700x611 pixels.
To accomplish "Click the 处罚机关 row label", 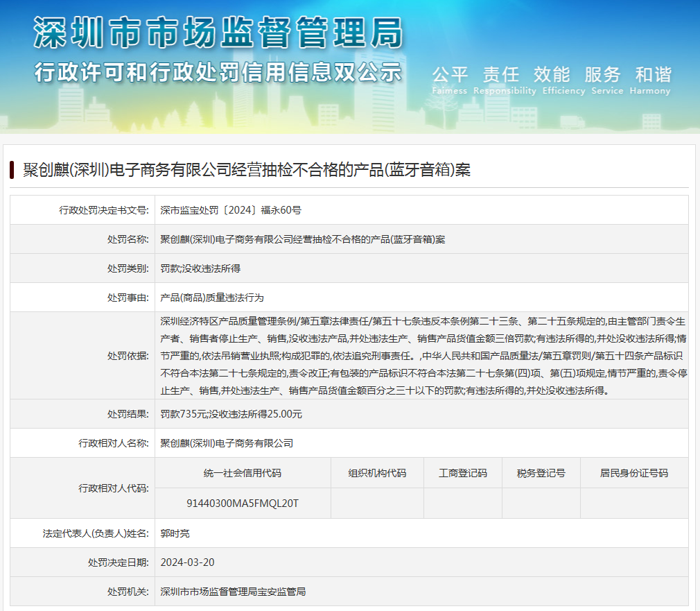I will pos(128,592).
